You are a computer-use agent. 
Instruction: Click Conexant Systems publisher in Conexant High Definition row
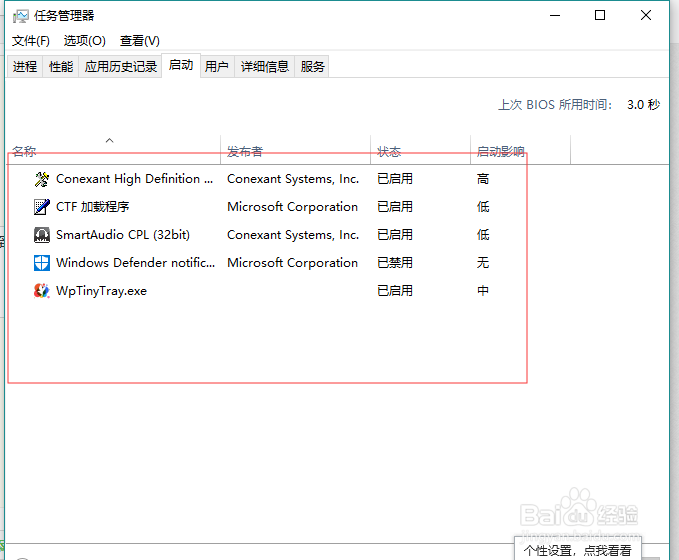coord(293,179)
